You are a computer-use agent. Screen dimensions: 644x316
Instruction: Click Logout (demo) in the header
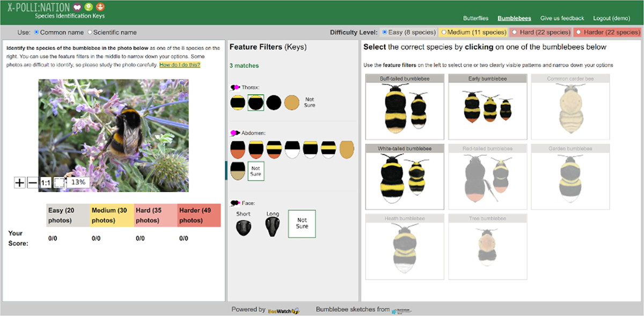(611, 18)
